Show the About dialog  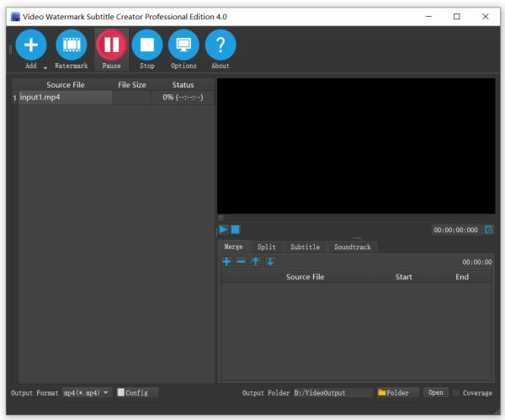coord(221,45)
